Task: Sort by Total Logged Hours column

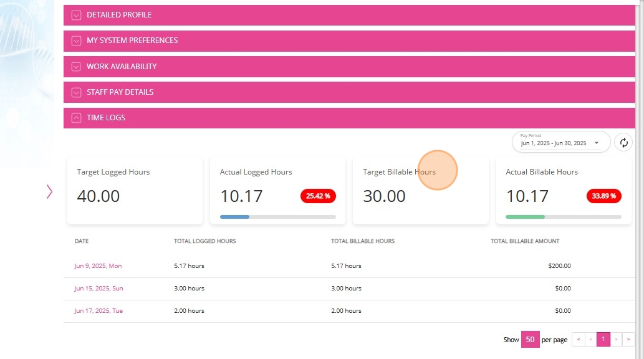Action: click(x=204, y=241)
